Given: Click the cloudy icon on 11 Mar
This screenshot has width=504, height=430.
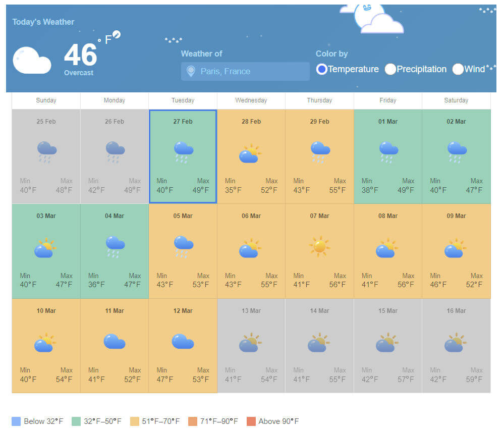Looking at the screenshot, I should click(115, 342).
